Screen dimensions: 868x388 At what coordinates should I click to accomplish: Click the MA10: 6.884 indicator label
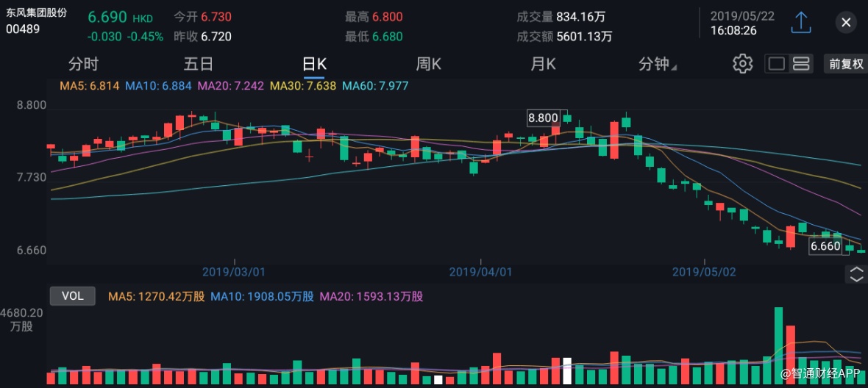coord(158,86)
